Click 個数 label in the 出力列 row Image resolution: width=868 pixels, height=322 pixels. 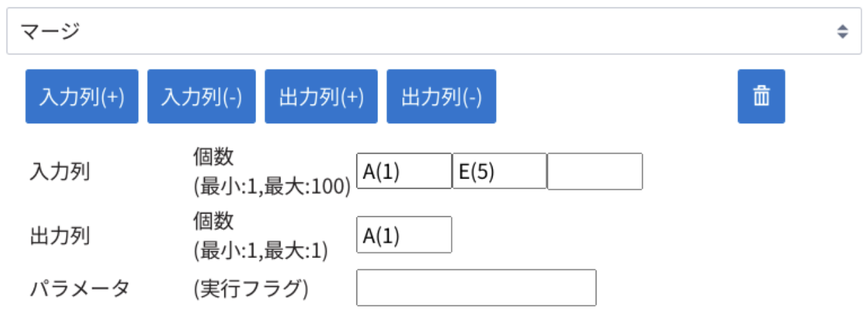pyautogui.click(x=213, y=220)
